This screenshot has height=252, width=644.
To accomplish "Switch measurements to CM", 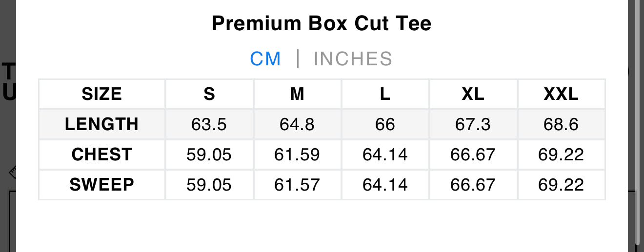I will pyautogui.click(x=265, y=59).
